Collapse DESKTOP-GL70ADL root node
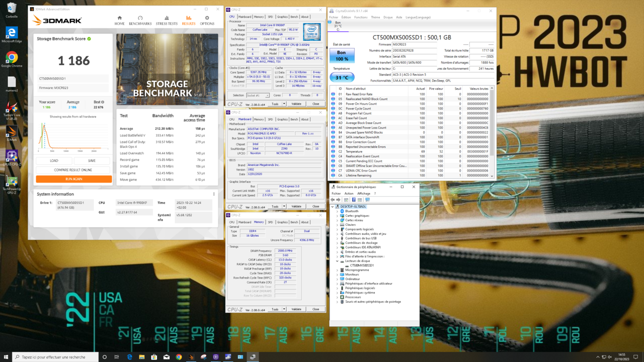The width and height of the screenshot is (644, 362). pos(333,207)
